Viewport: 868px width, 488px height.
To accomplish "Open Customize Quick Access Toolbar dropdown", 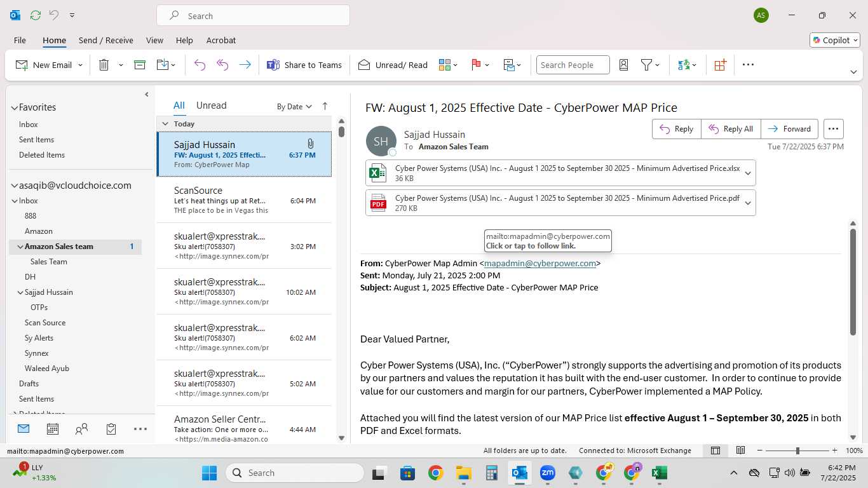I will [x=72, y=15].
